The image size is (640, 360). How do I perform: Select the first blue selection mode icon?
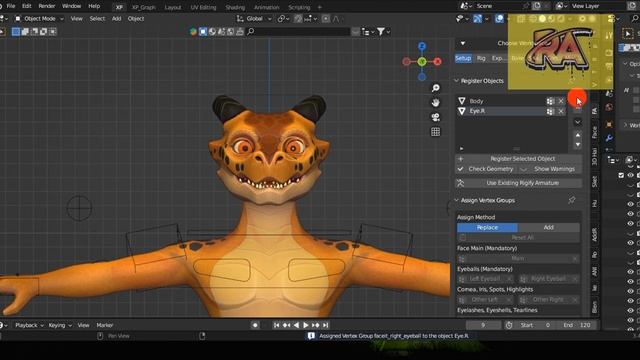pyautogui.click(x=16, y=31)
